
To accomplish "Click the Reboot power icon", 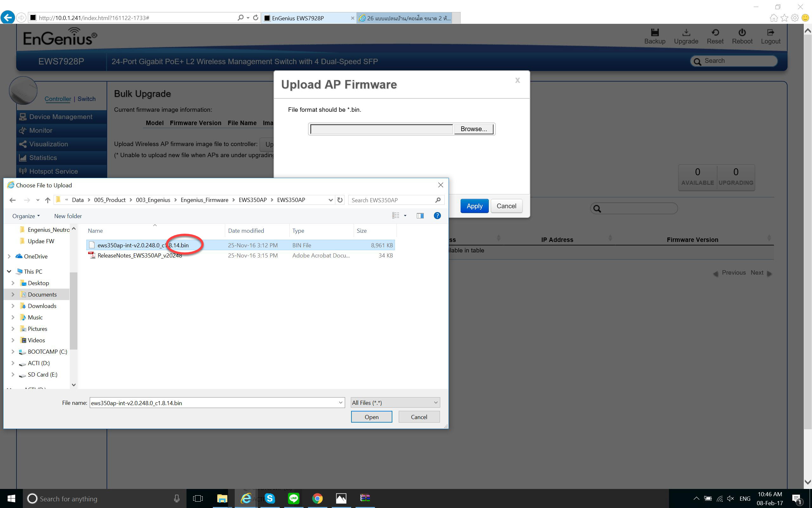I will coord(742,33).
